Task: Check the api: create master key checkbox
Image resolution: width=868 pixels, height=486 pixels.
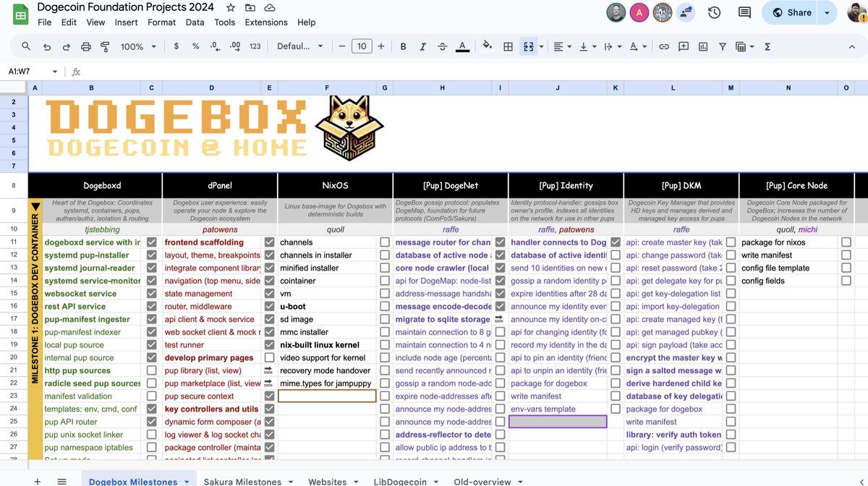Action: tap(731, 242)
